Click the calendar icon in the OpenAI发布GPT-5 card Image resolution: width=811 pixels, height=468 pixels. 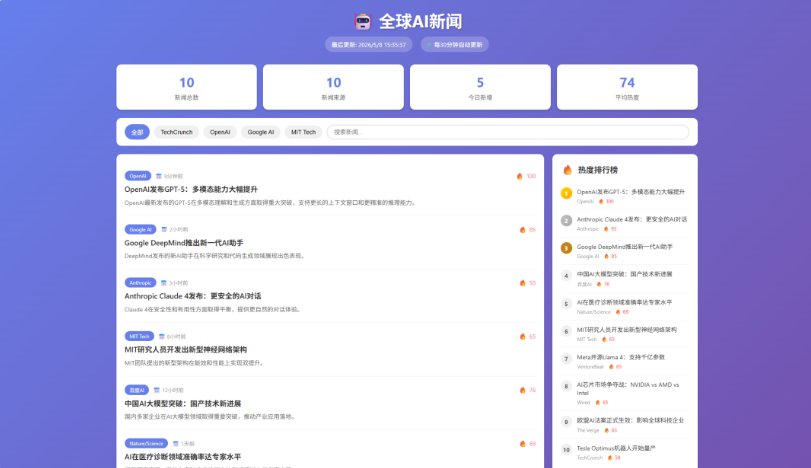[x=159, y=176]
